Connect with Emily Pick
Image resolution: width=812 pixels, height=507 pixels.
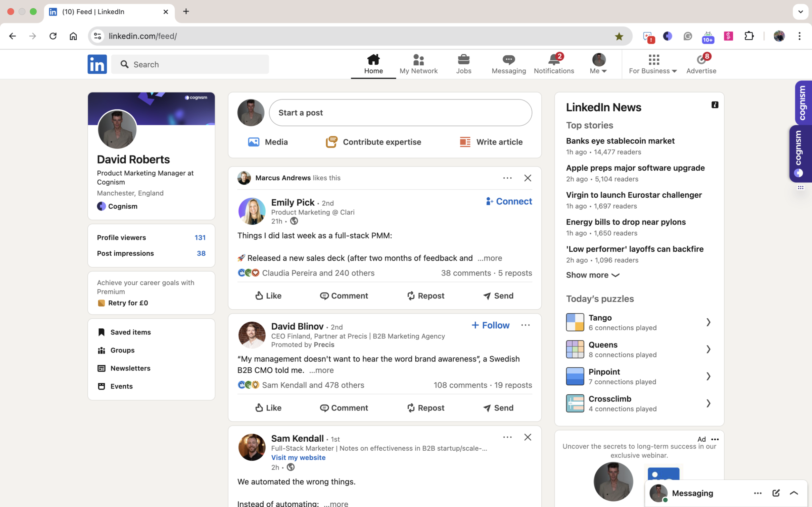(509, 201)
